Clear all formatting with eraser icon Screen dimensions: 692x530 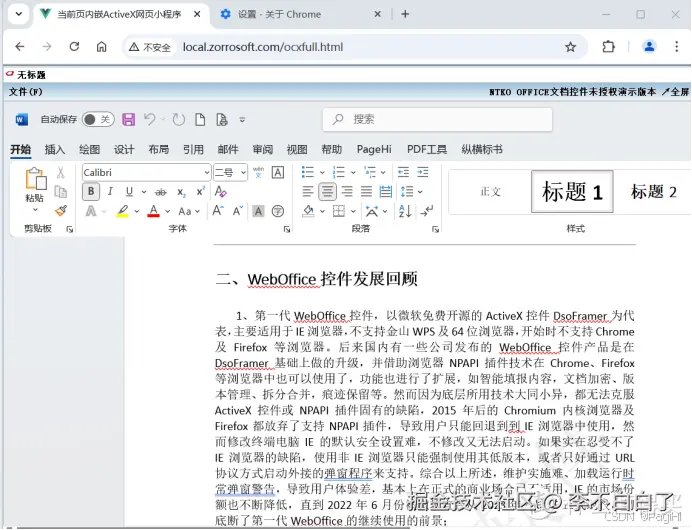point(220,192)
